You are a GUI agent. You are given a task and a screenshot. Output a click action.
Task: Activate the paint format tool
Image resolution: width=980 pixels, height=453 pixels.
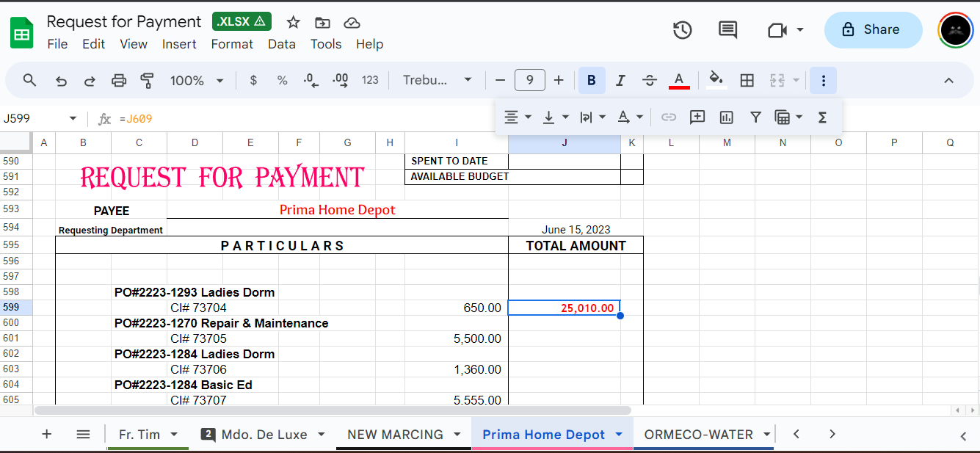coord(147,81)
